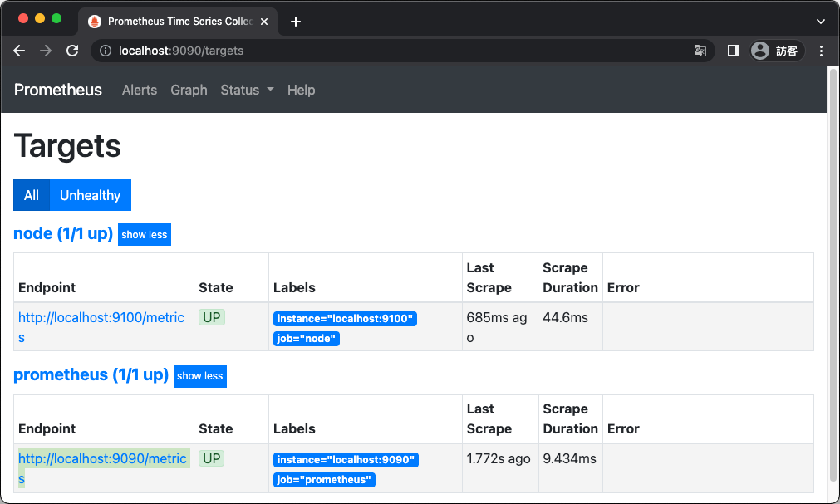Open a new browser tab
The image size is (840, 504).
coord(296,22)
